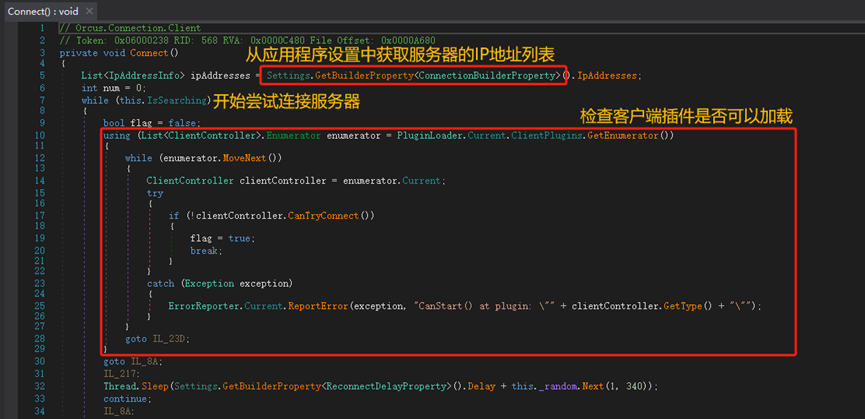This screenshot has width=865, height=419.
Task: Click ClientController type at start of line 14
Action: [x=190, y=181]
